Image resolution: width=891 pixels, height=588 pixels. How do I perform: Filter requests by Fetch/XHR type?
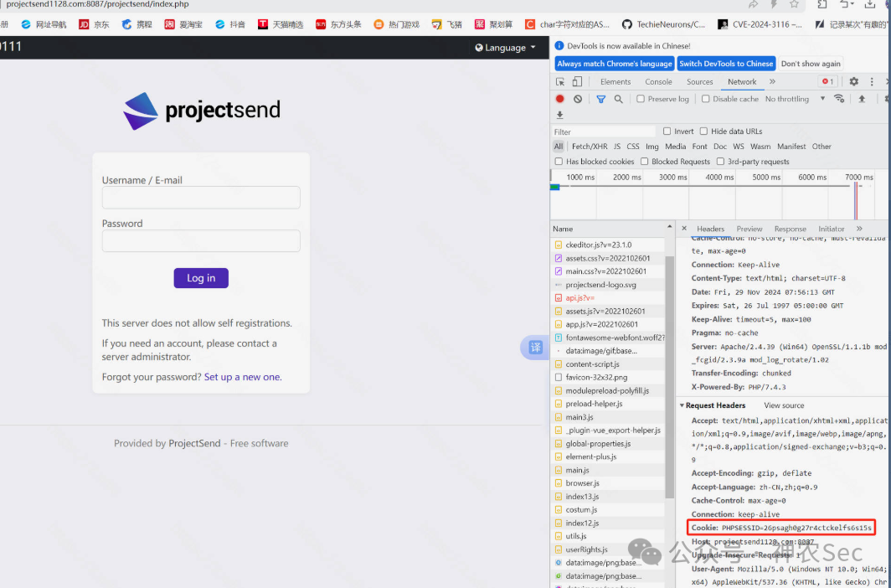coord(590,146)
